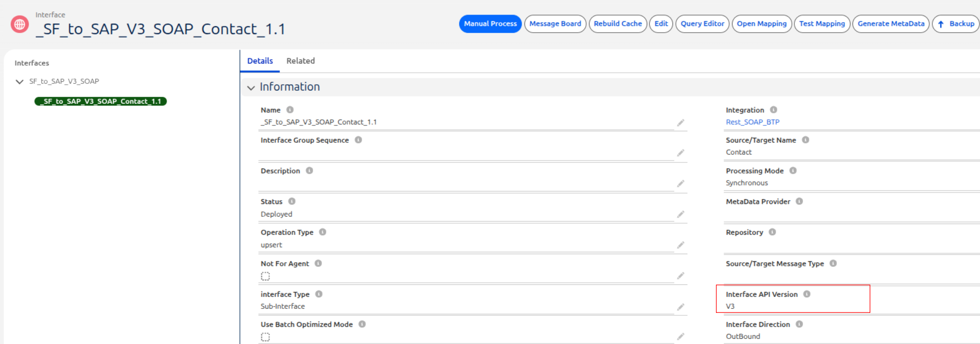Click pencil icon for interface Type
Viewport: 980px width, 344px height.
click(x=680, y=307)
